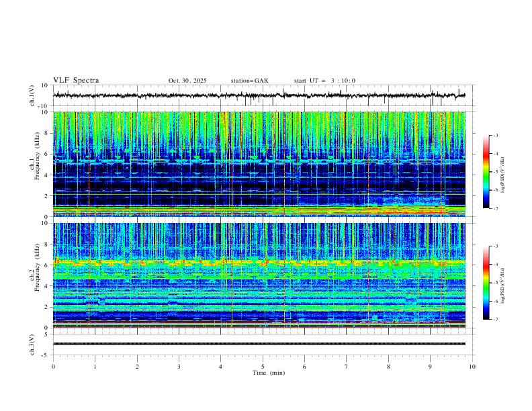This screenshot has width=532, height=411.
Task: Click the time axis tick label '3'
Action: pyautogui.click(x=179, y=367)
